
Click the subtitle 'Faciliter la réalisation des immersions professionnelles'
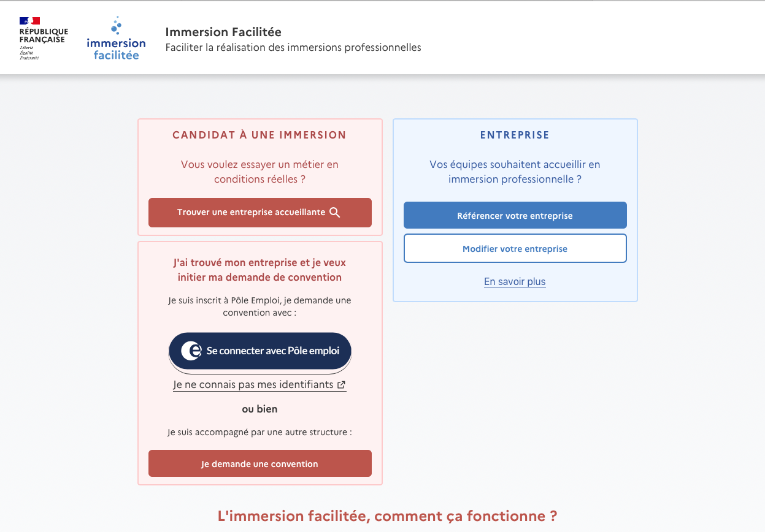(293, 47)
